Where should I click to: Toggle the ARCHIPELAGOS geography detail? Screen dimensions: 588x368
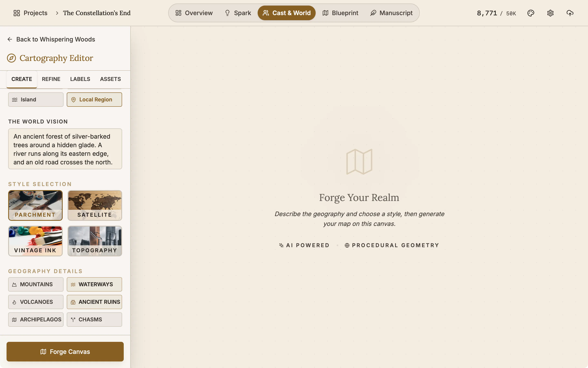point(36,319)
